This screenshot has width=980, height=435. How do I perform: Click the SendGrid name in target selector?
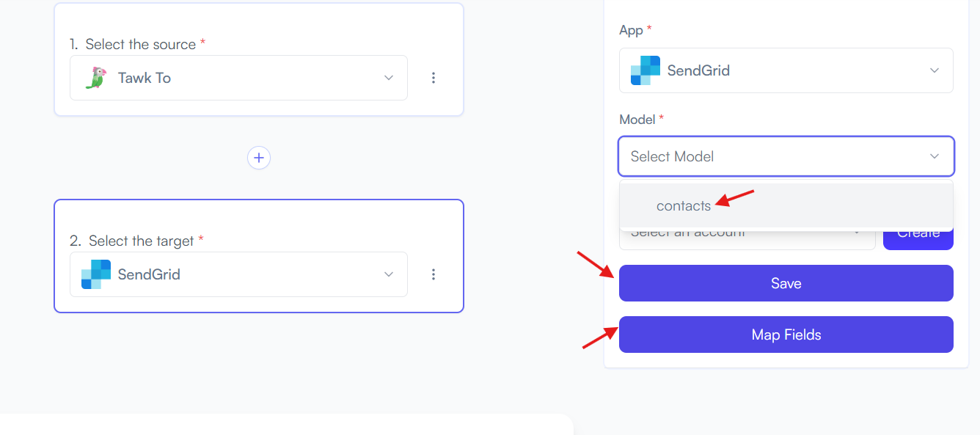(149, 274)
